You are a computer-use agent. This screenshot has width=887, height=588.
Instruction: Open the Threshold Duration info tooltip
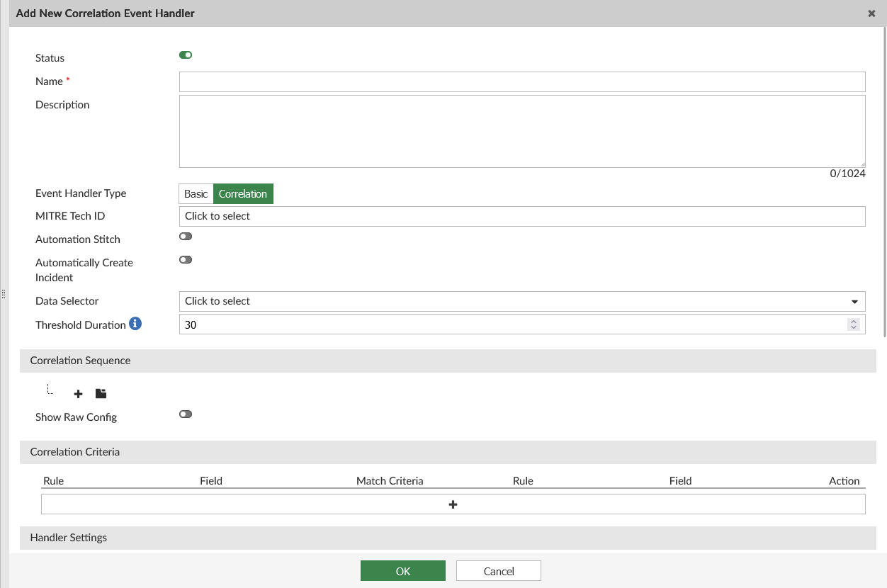click(x=135, y=324)
